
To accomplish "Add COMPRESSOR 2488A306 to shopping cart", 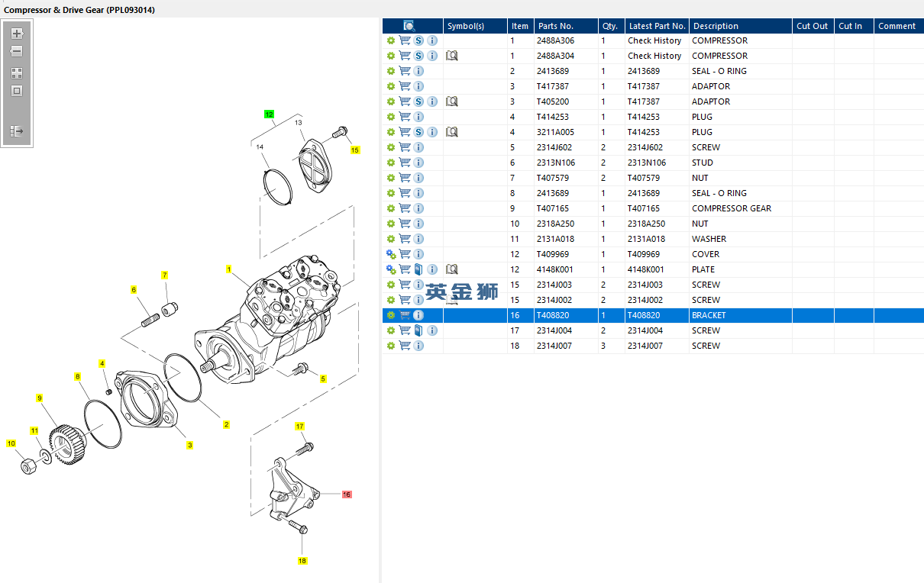I will coord(405,40).
